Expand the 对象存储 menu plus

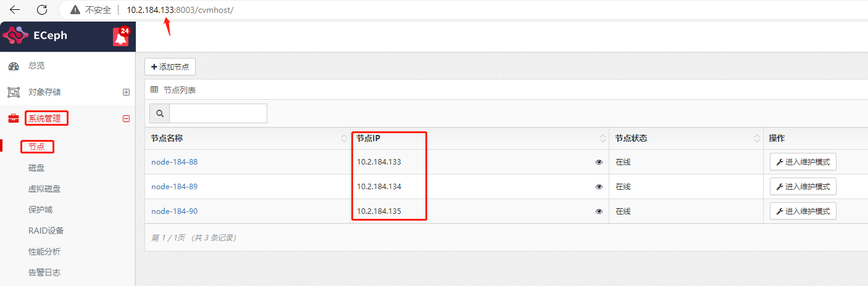pyautogui.click(x=127, y=92)
